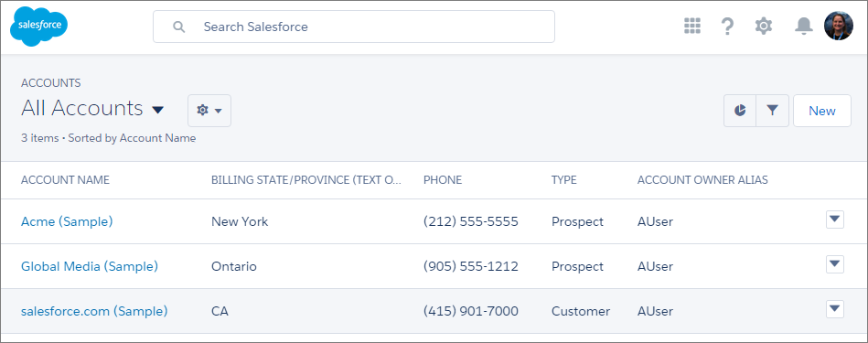Open the filters panel via the funnel icon

(772, 111)
